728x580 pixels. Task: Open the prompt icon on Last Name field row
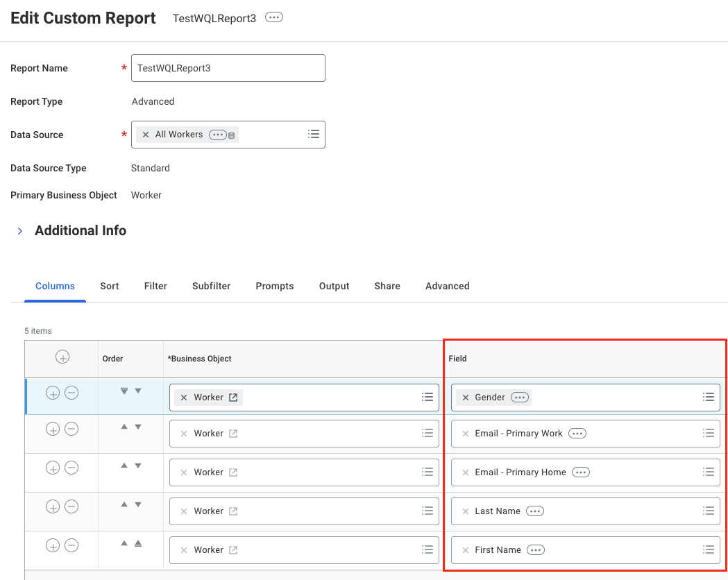point(708,511)
